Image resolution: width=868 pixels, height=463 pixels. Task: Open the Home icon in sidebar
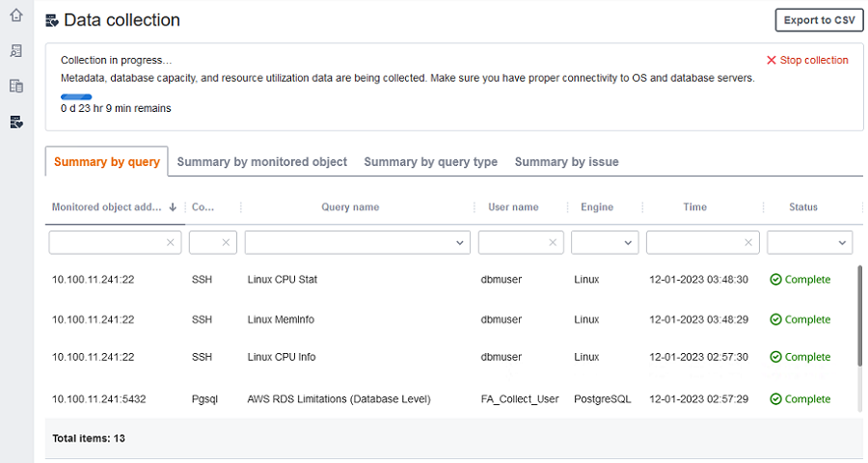pos(16,15)
